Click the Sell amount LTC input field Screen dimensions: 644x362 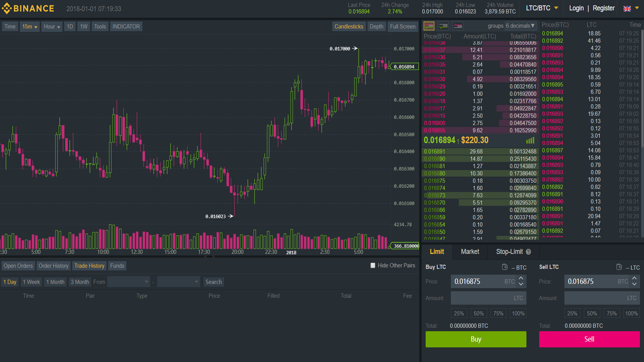(x=602, y=298)
